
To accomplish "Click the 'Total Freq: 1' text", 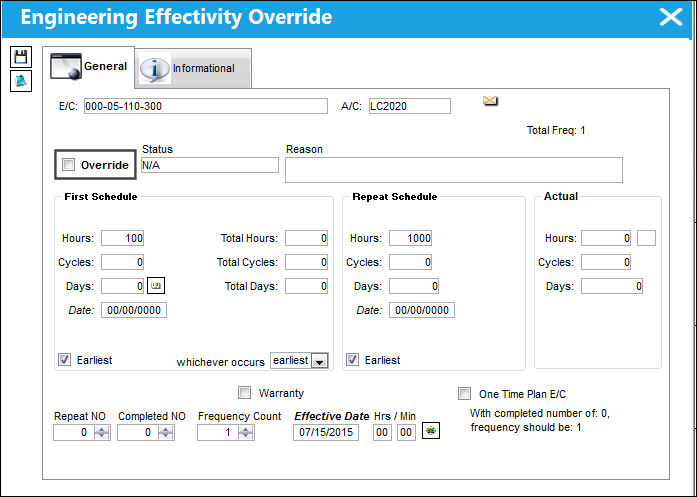I will tap(556, 130).
